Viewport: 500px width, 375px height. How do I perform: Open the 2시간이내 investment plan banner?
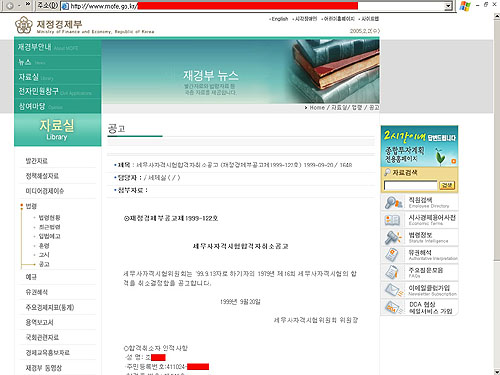pyautogui.click(x=419, y=146)
